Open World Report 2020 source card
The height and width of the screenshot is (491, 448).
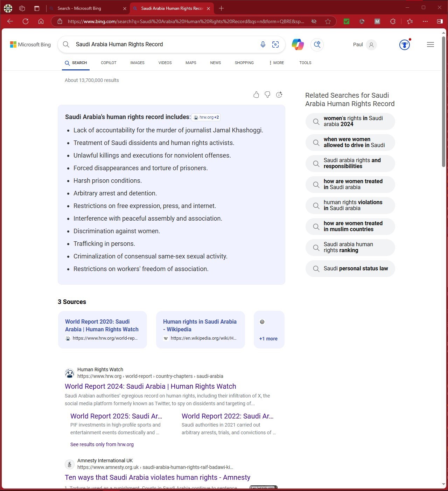pos(103,330)
